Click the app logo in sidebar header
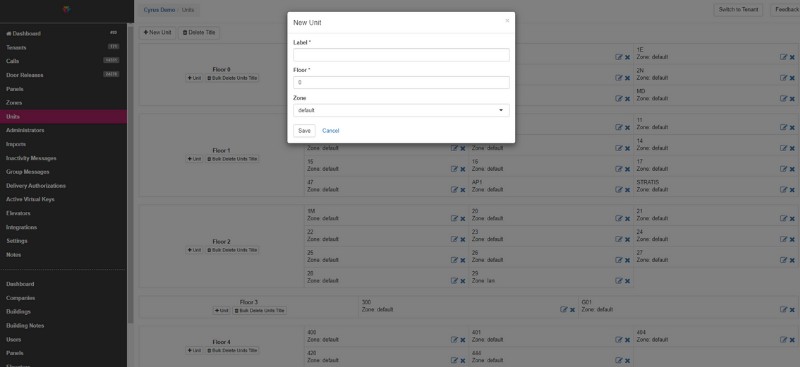Viewport: 800px width, 367px height. click(66, 9)
